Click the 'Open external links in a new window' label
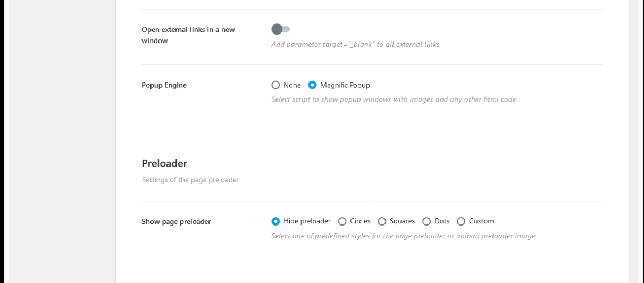The height and width of the screenshot is (283, 644). pyautogui.click(x=188, y=35)
